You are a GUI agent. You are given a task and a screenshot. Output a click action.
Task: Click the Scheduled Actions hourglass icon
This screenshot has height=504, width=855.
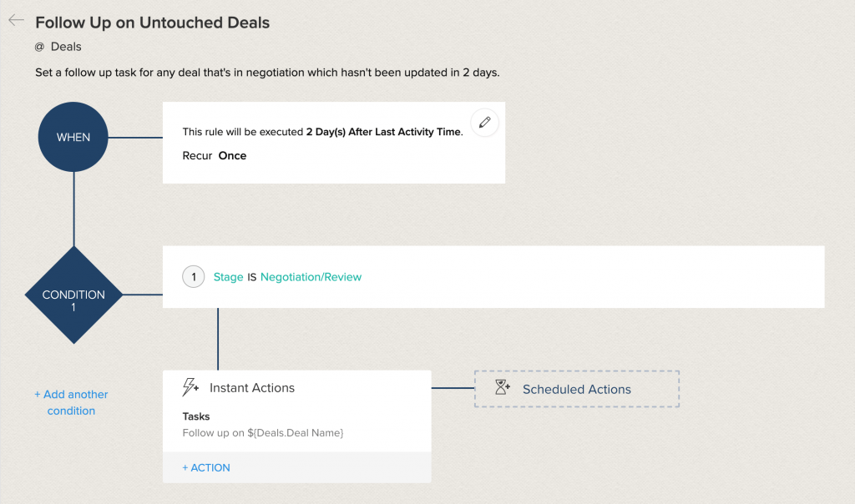[x=502, y=388]
